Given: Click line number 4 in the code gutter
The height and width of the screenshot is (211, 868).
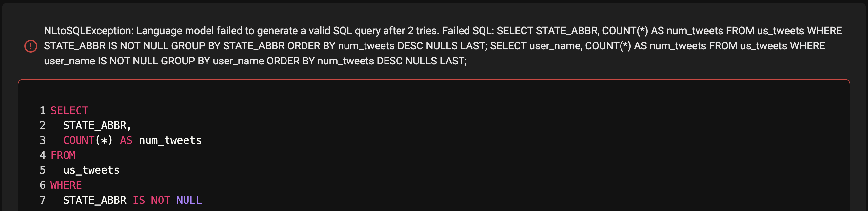Looking at the screenshot, I should click(x=43, y=155).
